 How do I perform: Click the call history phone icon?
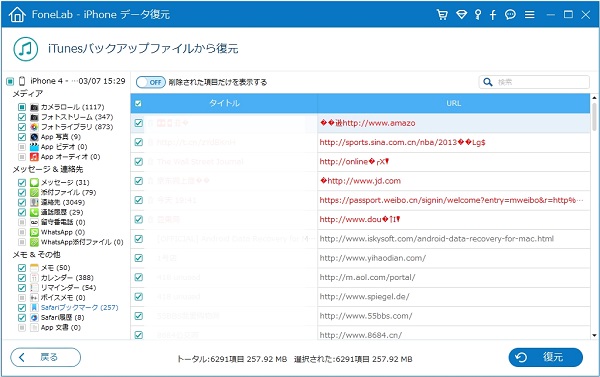click(34, 212)
